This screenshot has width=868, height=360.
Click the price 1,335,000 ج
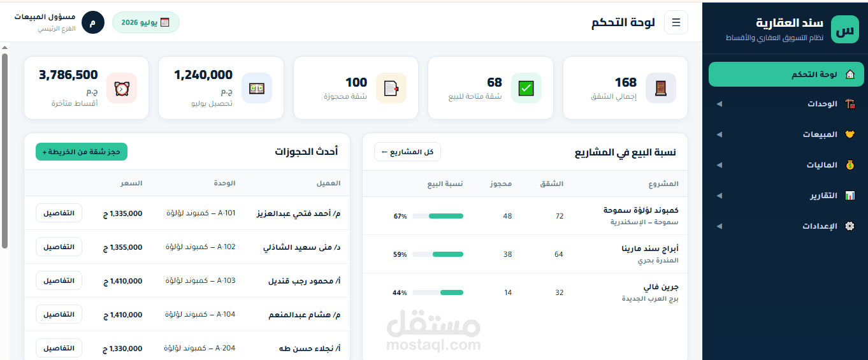click(x=122, y=213)
